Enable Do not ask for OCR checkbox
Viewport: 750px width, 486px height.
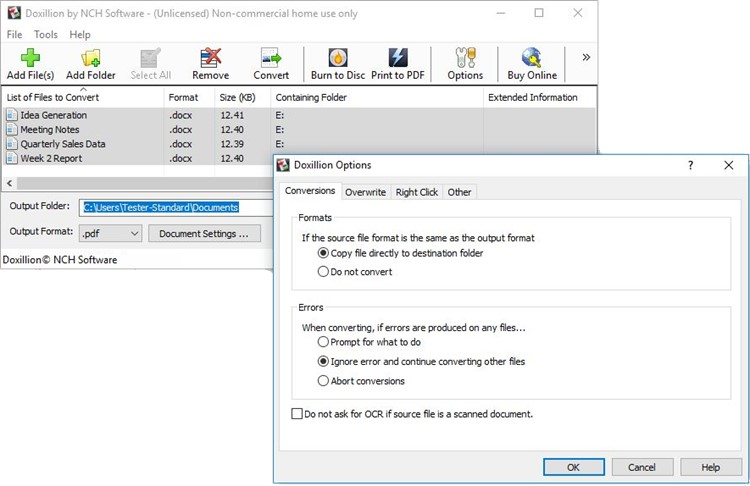(x=297, y=414)
